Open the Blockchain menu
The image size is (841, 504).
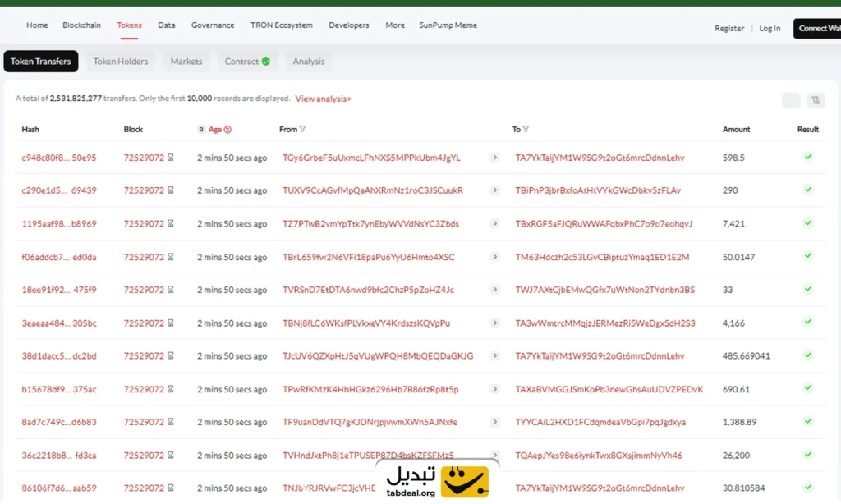(x=81, y=25)
